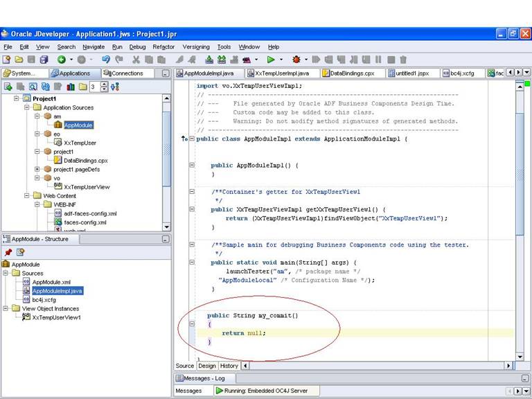Switch to the Connections navigator tab
Viewport: 532px width, 399px height.
tap(127, 73)
